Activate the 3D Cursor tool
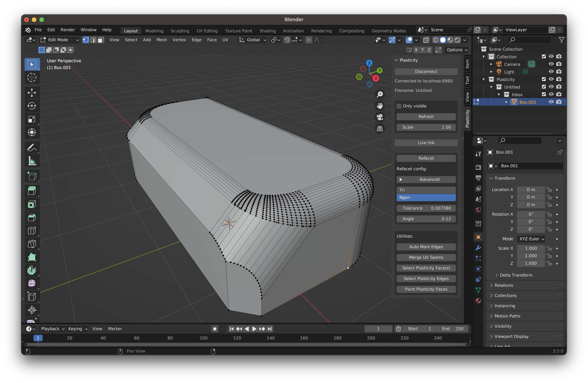Image resolution: width=588 pixels, height=383 pixels. tap(32, 77)
